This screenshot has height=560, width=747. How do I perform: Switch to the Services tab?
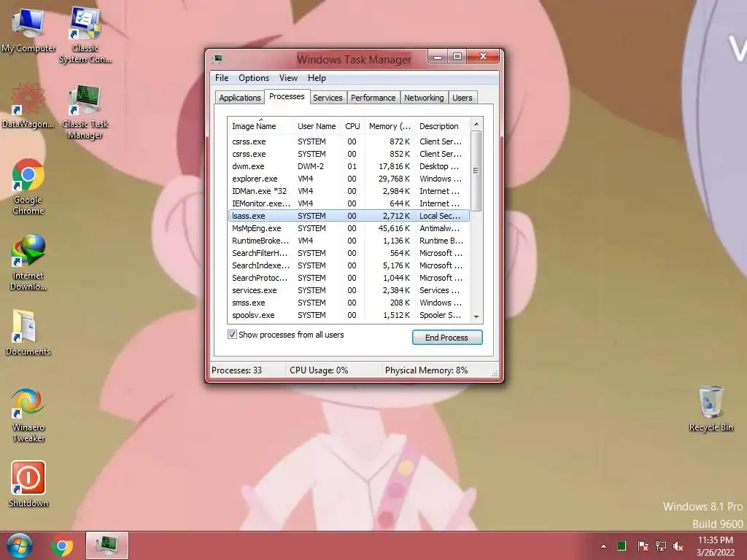pos(328,98)
